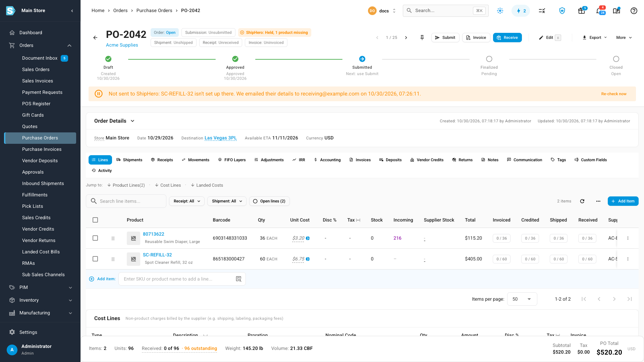
Task: Click the product lookup icon in add-item field
Action: click(x=239, y=279)
